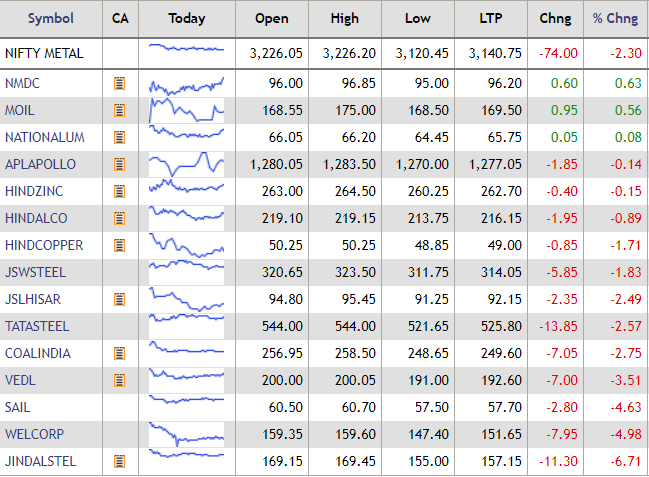
Task: Open the NIFTY METAL today sparkline
Action: 186,48
